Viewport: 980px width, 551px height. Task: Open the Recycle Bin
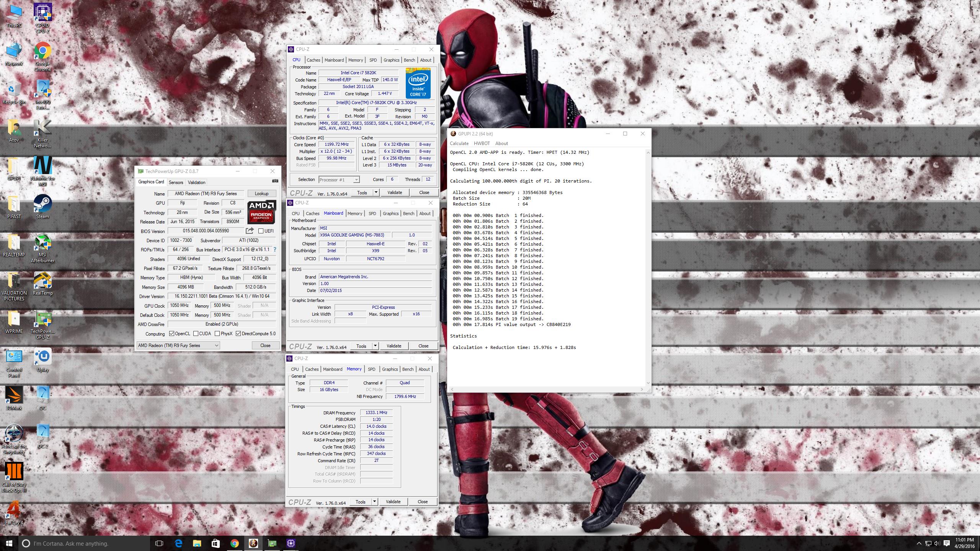pos(14,93)
